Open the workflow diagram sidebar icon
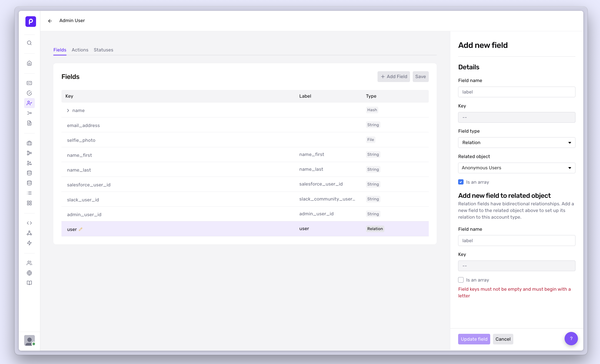Screen dimensions: 600x364 29,153
